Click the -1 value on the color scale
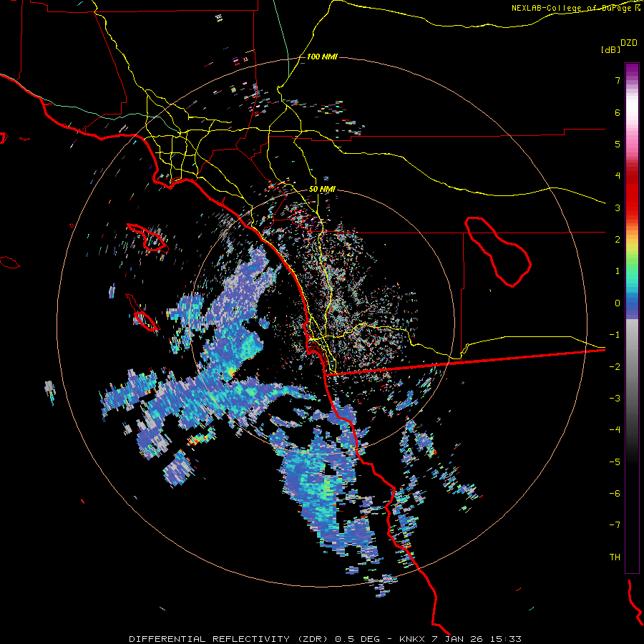 point(615,335)
